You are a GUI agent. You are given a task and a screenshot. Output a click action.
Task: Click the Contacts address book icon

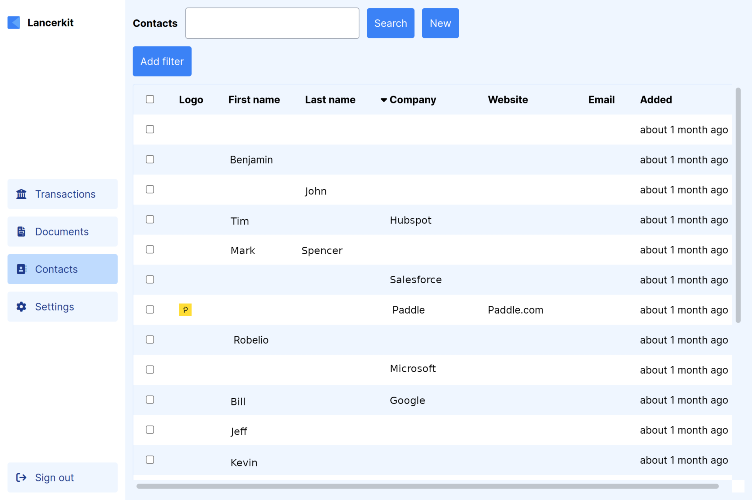click(x=21, y=269)
